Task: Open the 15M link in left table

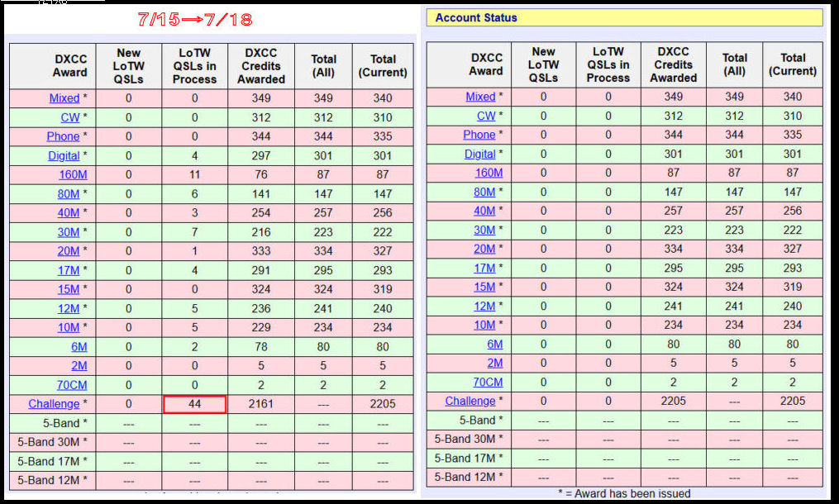Action: click(x=69, y=289)
